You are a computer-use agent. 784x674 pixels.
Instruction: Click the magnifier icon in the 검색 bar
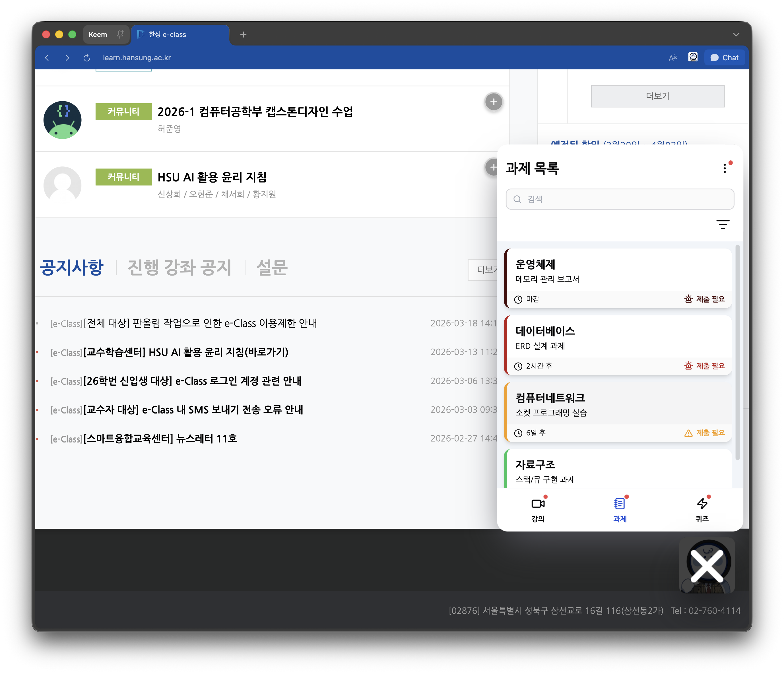pyautogui.click(x=518, y=199)
